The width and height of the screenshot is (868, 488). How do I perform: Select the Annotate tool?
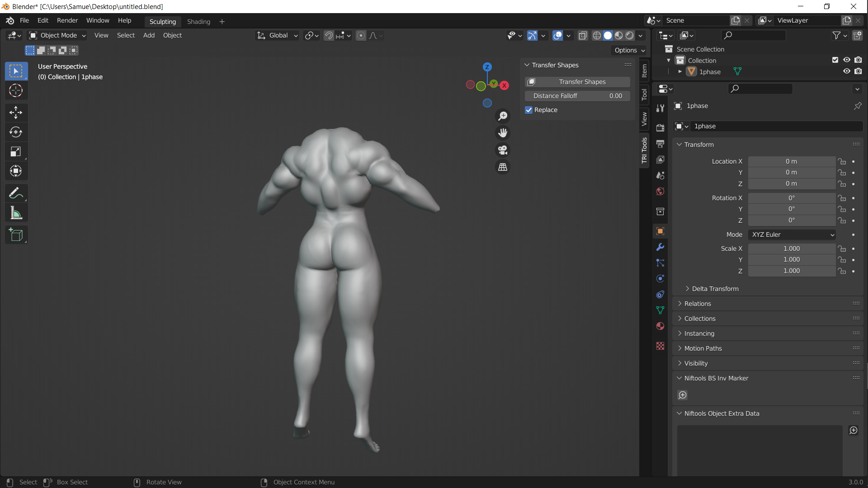[16, 193]
